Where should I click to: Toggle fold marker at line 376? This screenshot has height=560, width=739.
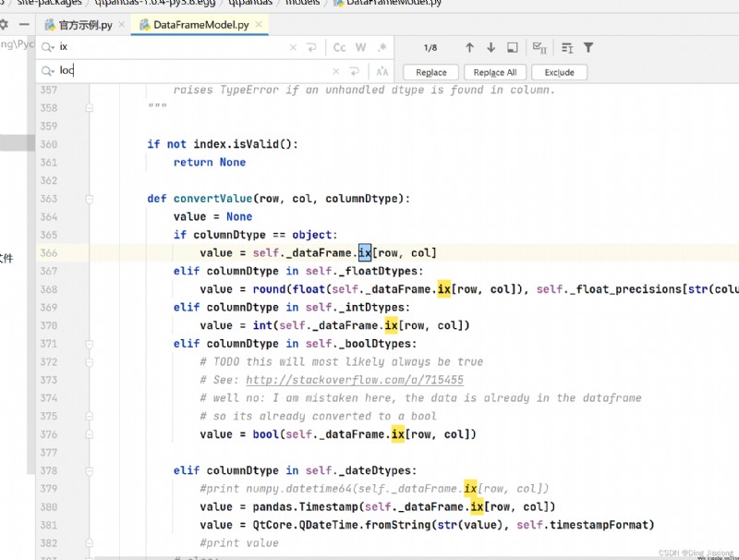point(89,434)
